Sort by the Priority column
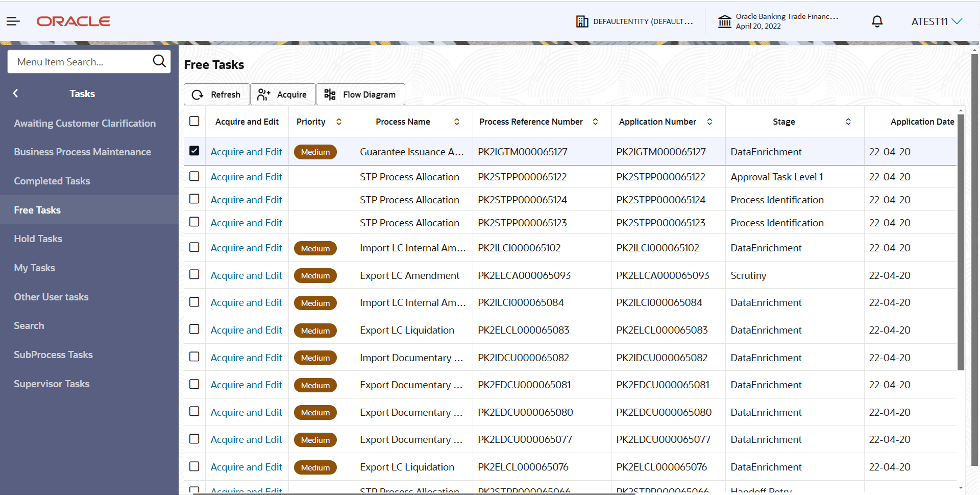 pos(339,122)
